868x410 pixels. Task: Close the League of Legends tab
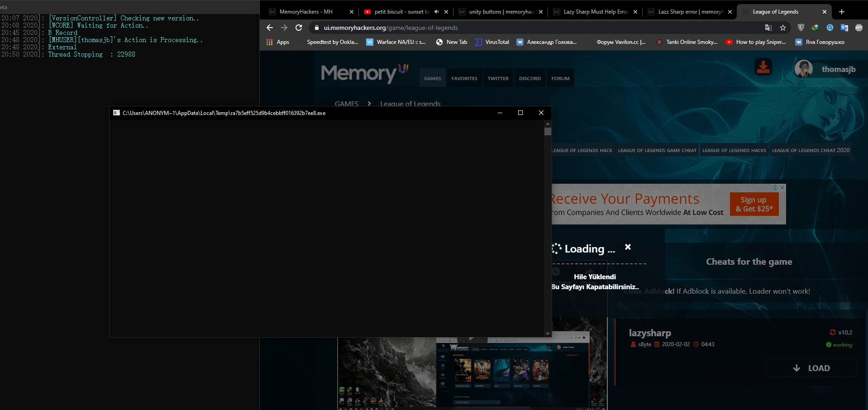tap(825, 12)
